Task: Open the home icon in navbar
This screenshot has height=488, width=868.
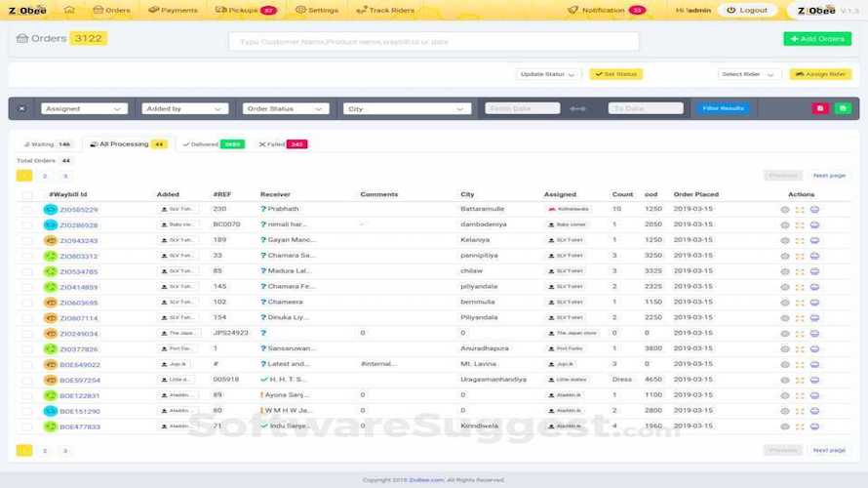Action: (x=69, y=10)
